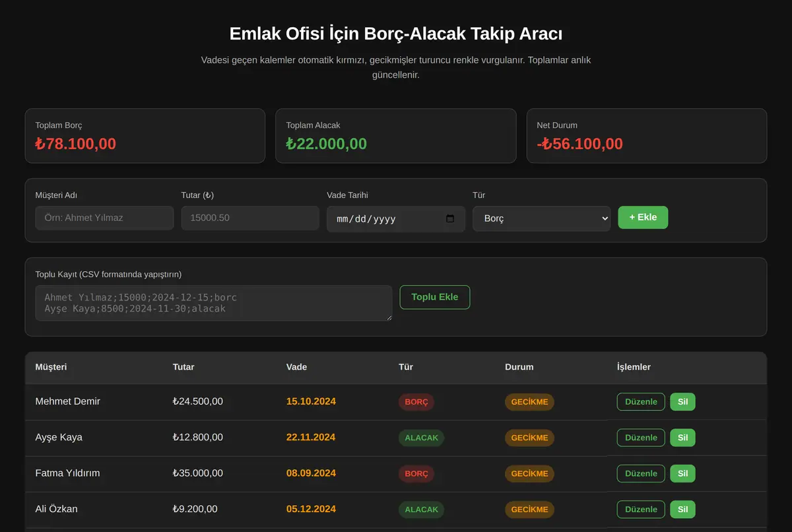Open the Tür dropdown showing Borç

(541, 218)
